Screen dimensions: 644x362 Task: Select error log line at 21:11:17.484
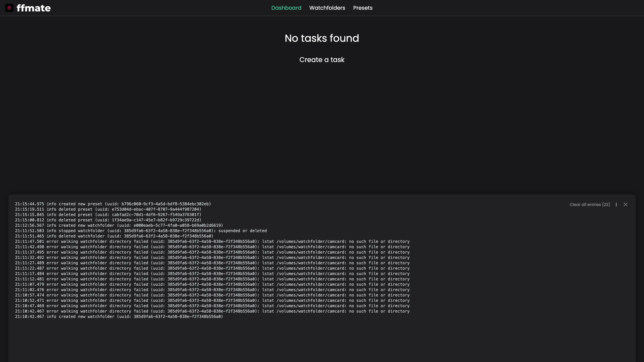pos(212,274)
